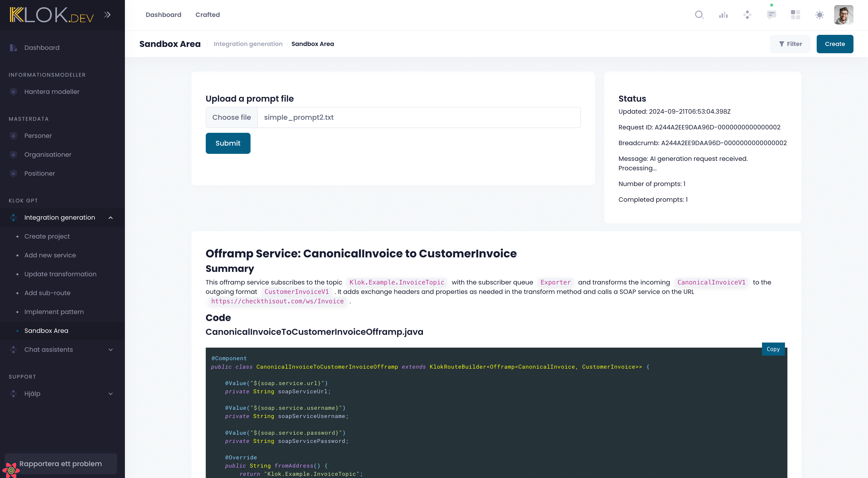Copy the Java code block

click(x=773, y=349)
